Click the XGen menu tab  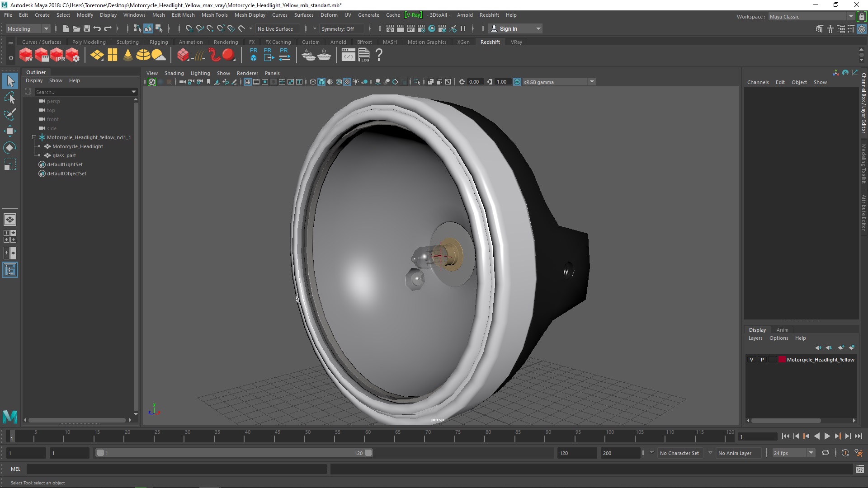click(x=464, y=42)
